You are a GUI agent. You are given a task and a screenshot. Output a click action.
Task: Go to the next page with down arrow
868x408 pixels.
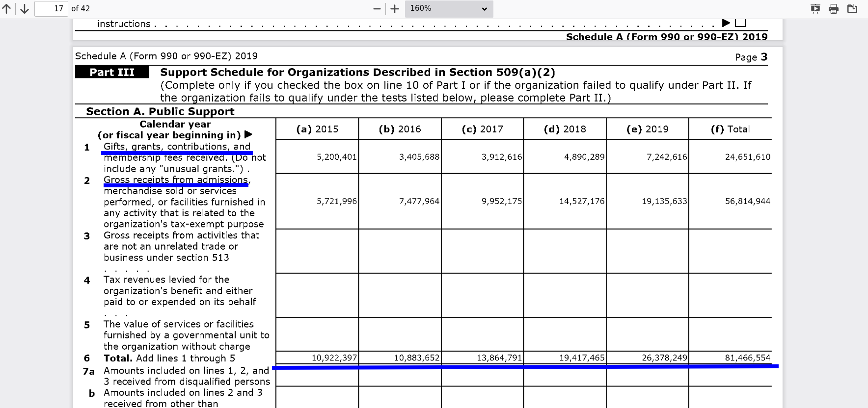[24, 8]
